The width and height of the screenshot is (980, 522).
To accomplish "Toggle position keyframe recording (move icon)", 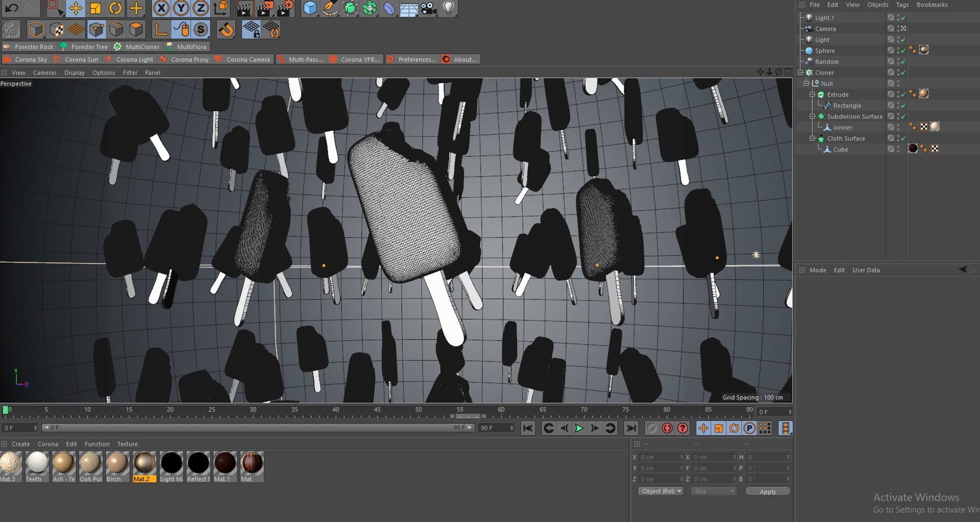I will point(703,428).
